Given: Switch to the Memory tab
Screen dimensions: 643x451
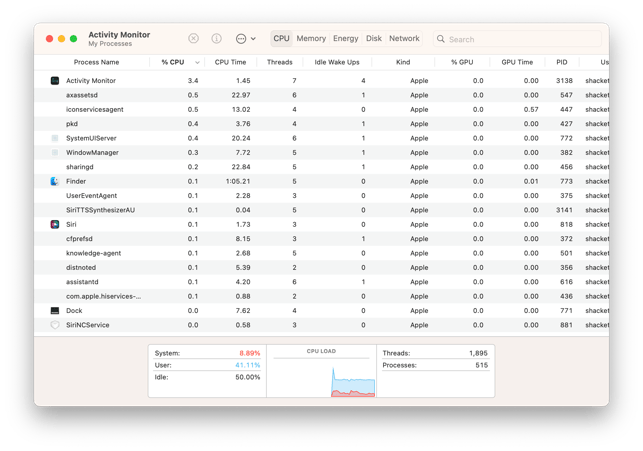Looking at the screenshot, I should click(x=311, y=39).
